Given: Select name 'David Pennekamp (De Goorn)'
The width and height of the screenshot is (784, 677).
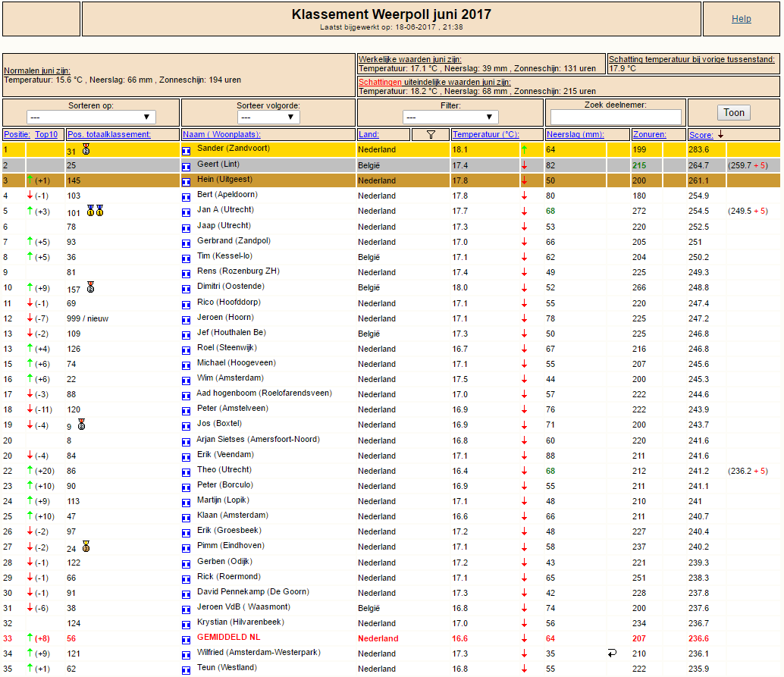Looking at the screenshot, I should (x=253, y=592).
